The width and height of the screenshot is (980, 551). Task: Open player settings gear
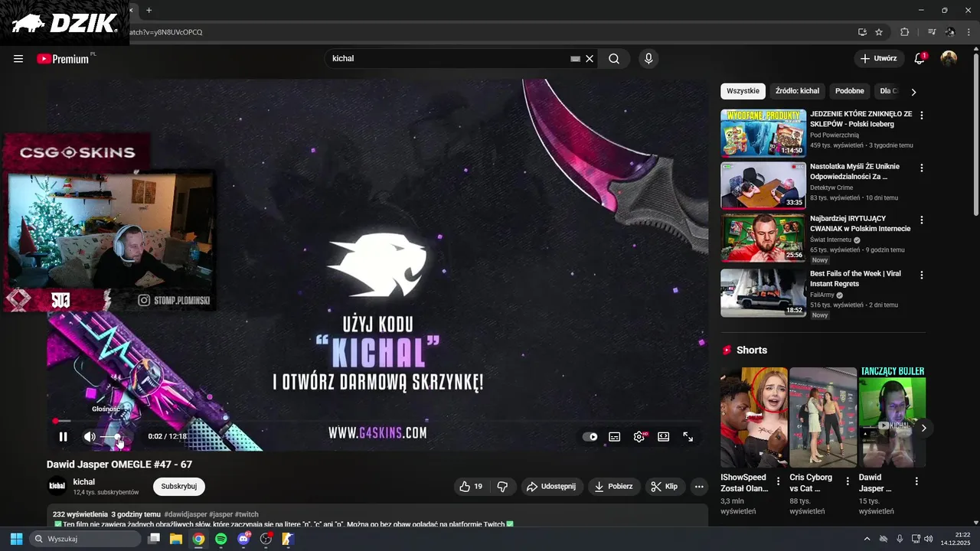point(639,437)
